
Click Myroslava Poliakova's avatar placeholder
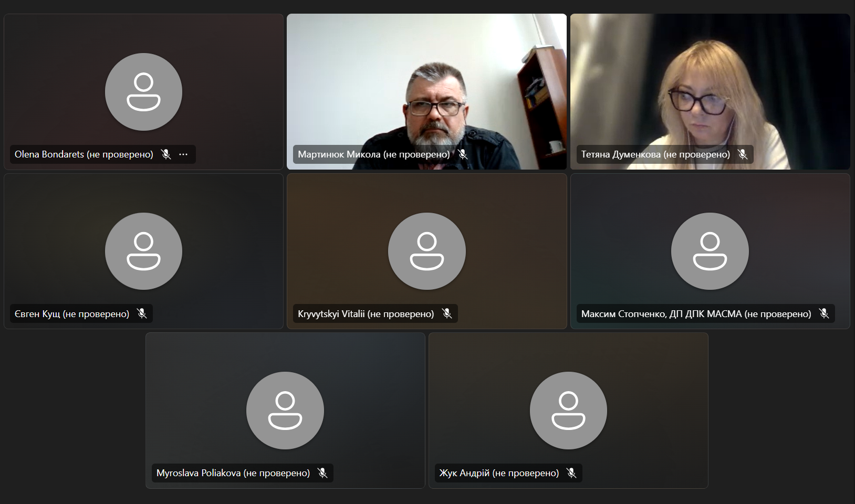tap(285, 411)
